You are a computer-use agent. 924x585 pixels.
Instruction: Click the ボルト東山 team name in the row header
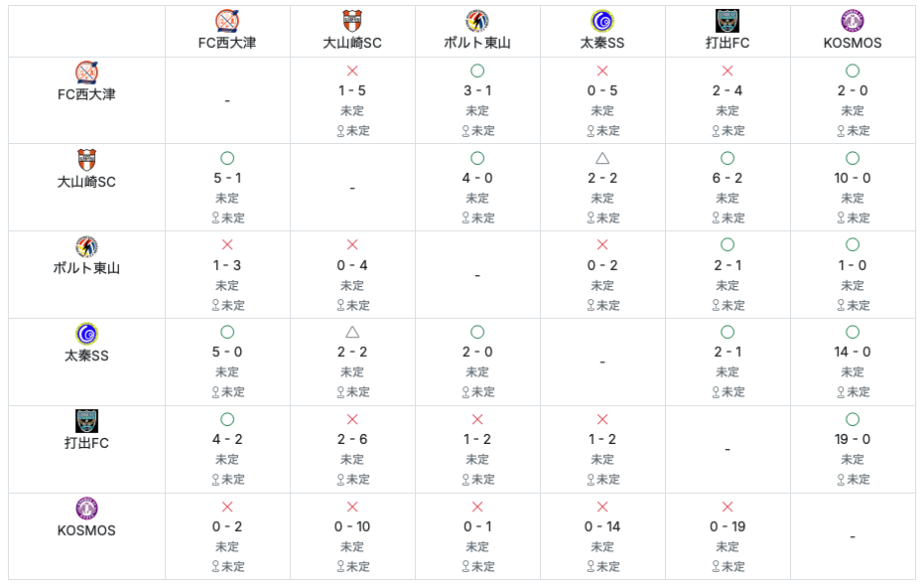(86, 268)
